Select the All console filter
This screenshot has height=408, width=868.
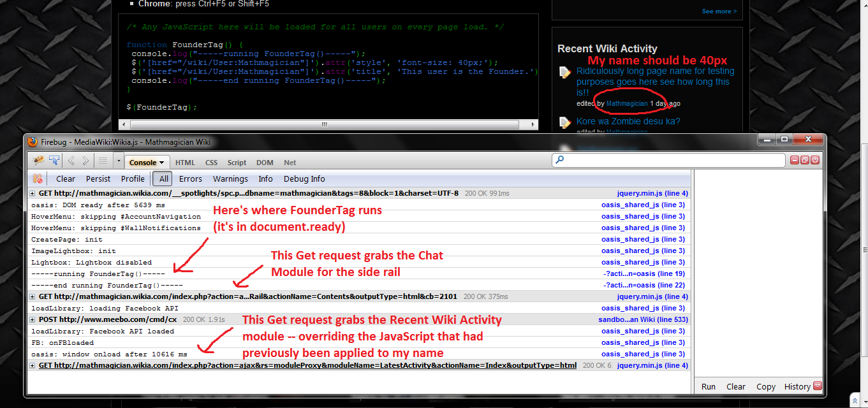click(x=164, y=179)
